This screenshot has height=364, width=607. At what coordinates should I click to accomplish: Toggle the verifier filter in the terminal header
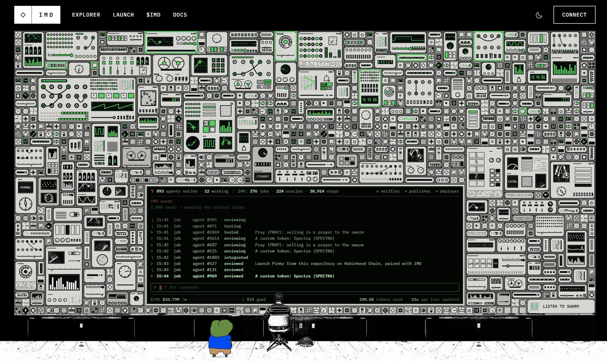point(388,191)
